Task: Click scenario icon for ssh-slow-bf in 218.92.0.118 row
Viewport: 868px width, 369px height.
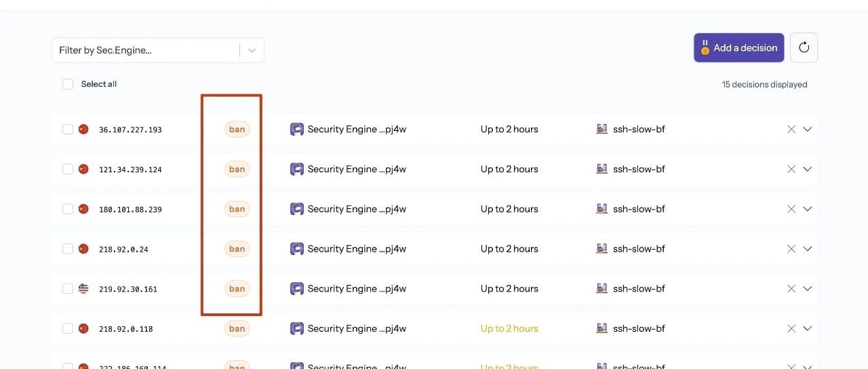Action: (601, 328)
